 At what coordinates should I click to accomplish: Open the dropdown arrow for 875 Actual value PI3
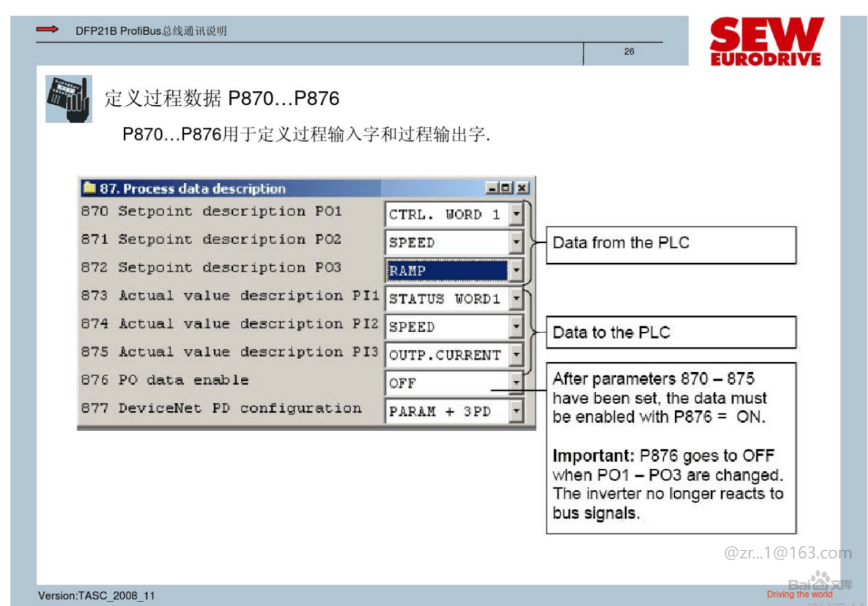516,355
